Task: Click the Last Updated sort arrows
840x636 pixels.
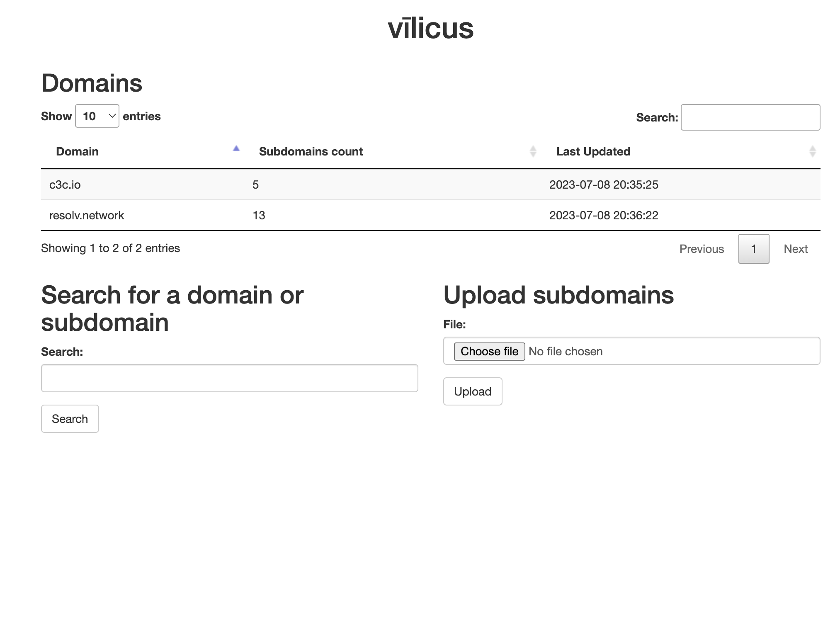Action: [x=811, y=151]
